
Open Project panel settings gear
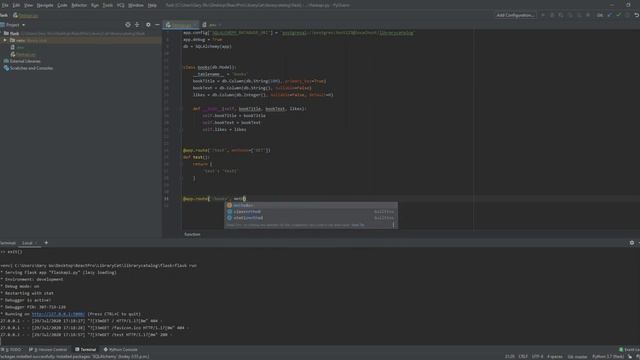148,25
